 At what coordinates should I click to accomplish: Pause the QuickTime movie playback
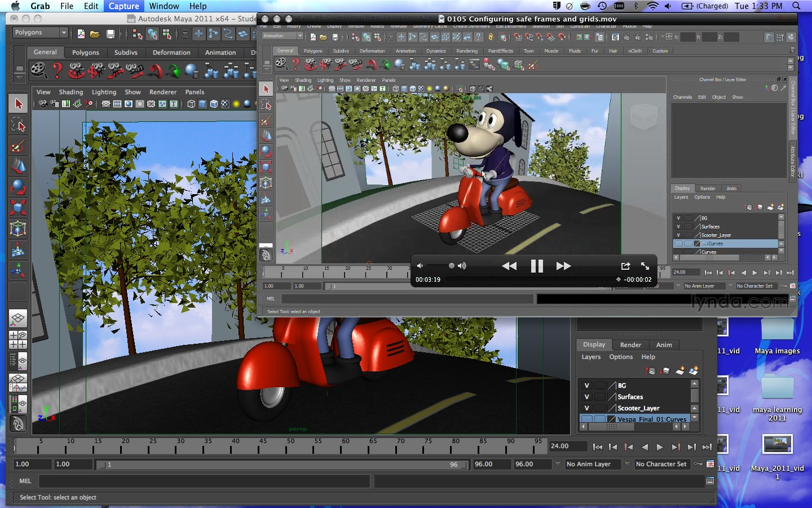[x=536, y=266]
